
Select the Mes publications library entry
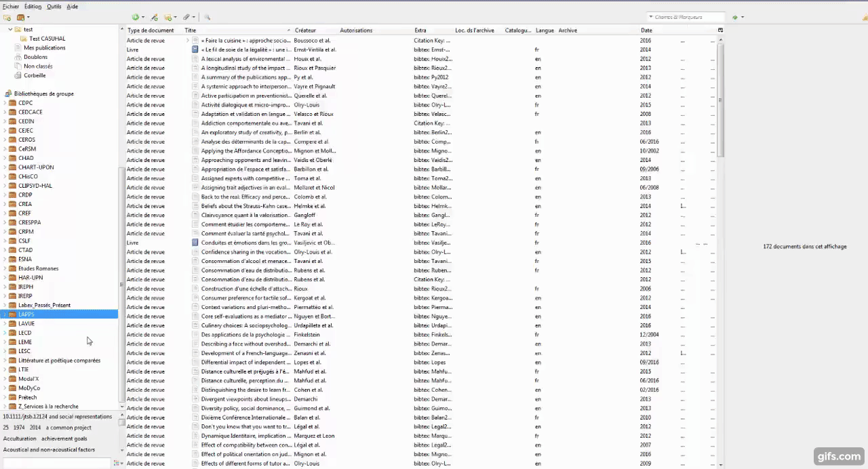[x=45, y=48]
